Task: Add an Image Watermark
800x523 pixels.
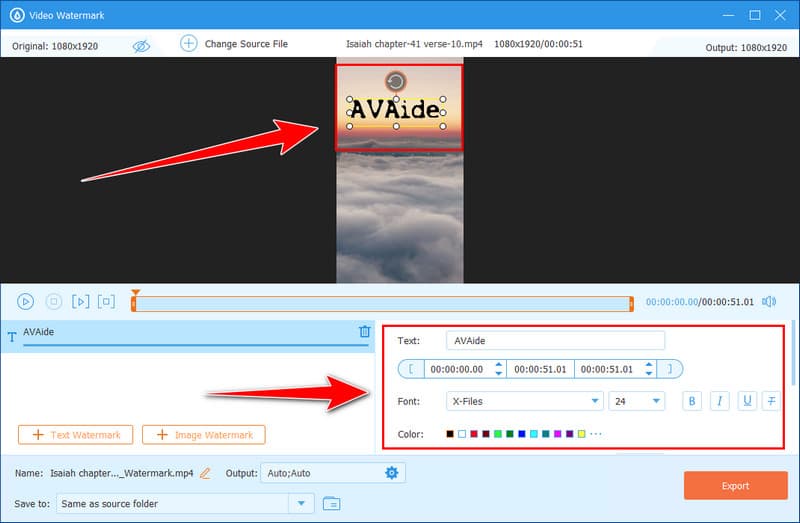Action: [x=204, y=435]
